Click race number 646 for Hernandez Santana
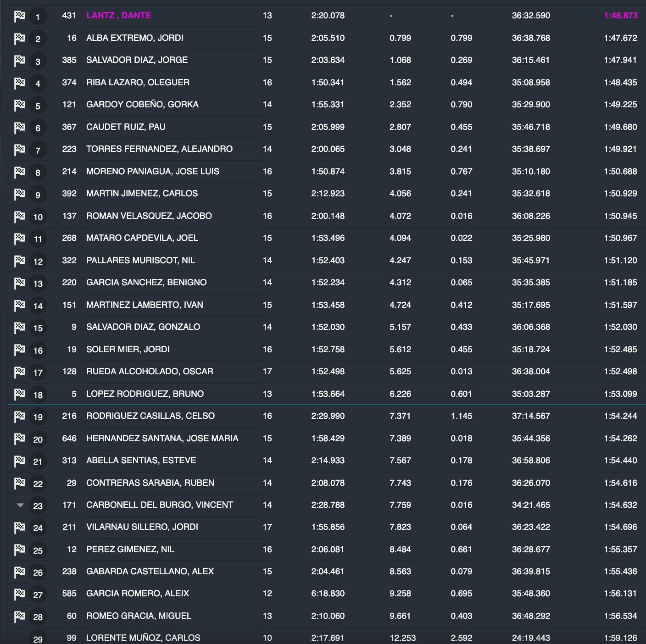646x644 pixels. pyautogui.click(x=69, y=439)
